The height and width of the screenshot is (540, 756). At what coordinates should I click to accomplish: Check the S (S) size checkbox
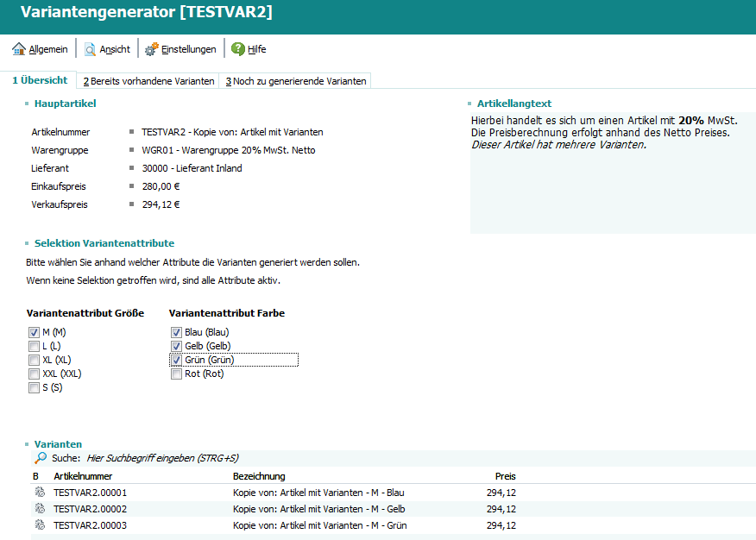coord(35,387)
